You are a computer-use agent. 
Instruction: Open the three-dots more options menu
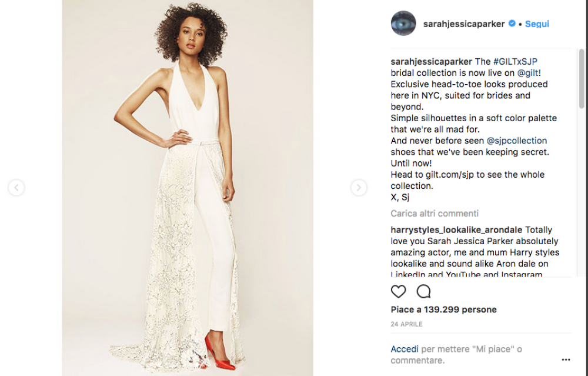click(x=566, y=360)
